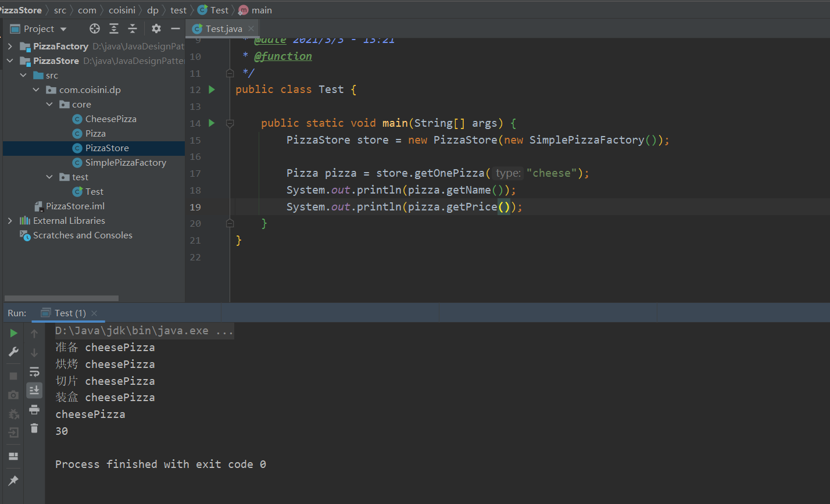Click the @function javadoc tag

tap(283, 56)
